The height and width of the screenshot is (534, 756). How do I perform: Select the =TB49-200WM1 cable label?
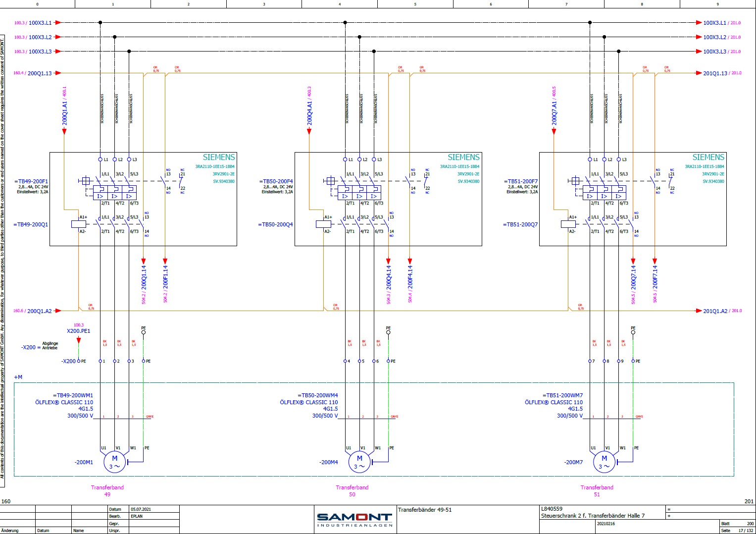(73, 395)
